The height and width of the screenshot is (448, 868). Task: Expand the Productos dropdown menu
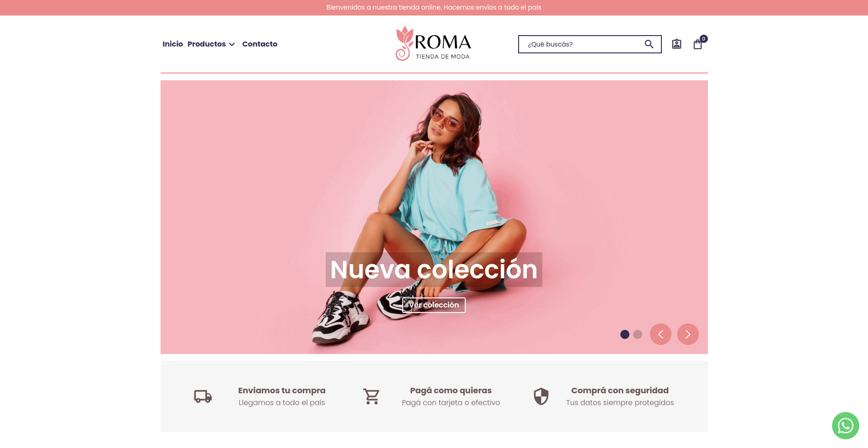[211, 44]
